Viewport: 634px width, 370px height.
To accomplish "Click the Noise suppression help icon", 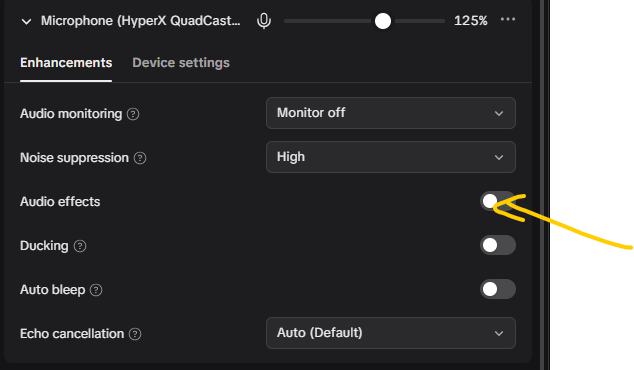I will pyautogui.click(x=140, y=158).
